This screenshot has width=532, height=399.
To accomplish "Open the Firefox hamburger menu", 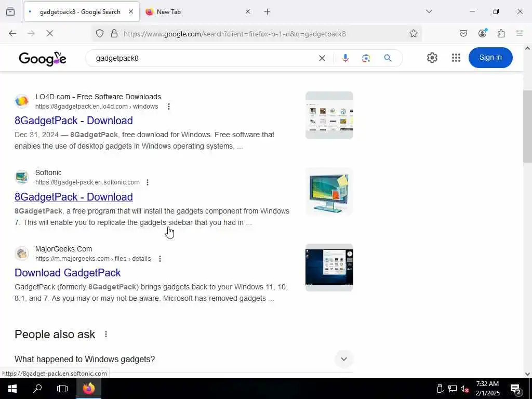I will 520,33.
